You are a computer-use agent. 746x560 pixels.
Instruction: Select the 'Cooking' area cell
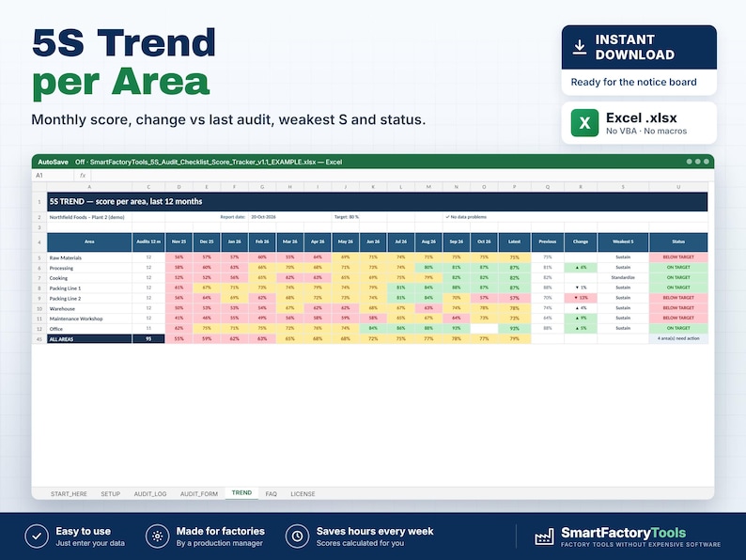coord(89,278)
